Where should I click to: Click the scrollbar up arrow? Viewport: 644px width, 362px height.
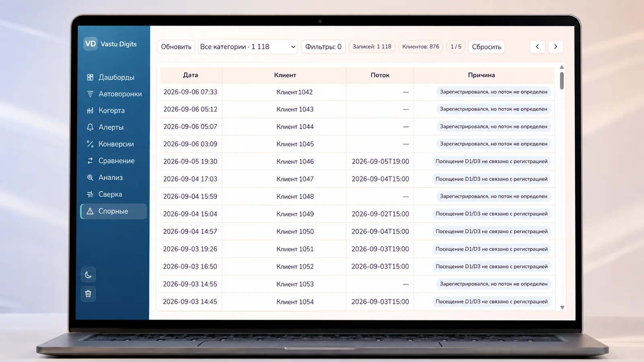tap(562, 67)
